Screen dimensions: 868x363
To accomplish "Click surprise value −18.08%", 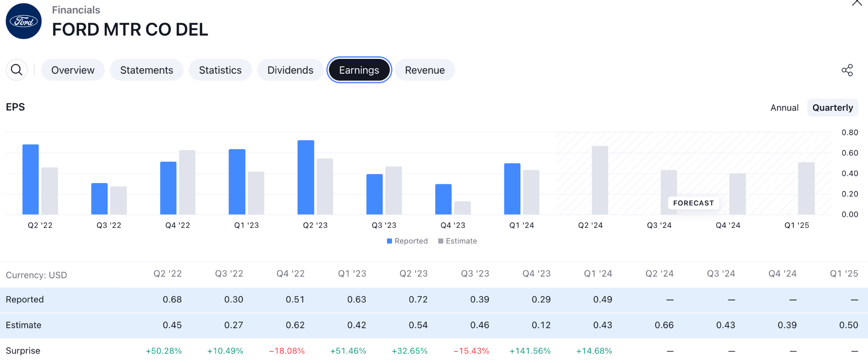I will 287,351.
